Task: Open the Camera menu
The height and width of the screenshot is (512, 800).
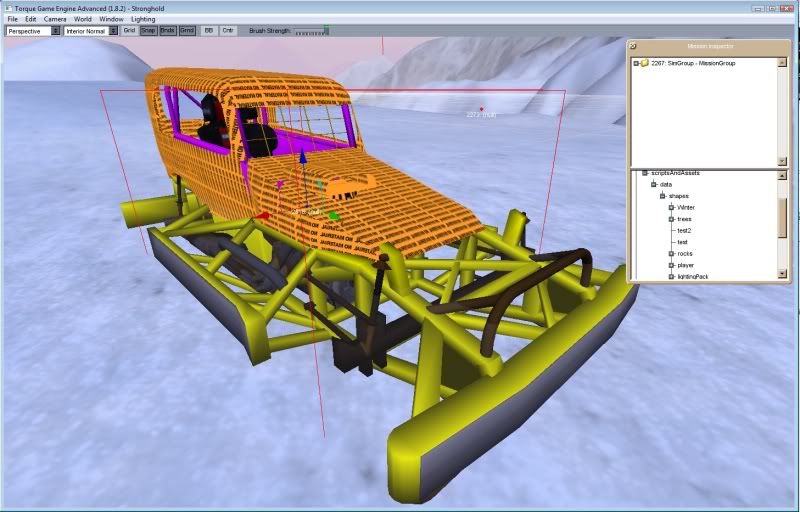Action: [x=55, y=19]
